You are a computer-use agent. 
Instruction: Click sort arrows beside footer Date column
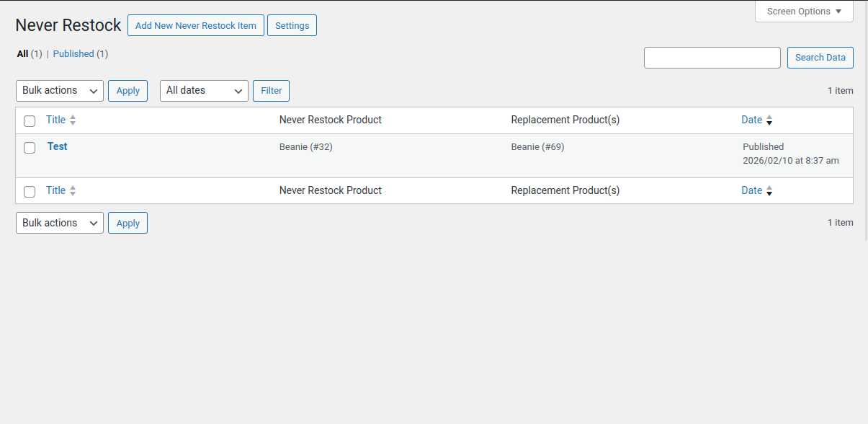(x=769, y=191)
